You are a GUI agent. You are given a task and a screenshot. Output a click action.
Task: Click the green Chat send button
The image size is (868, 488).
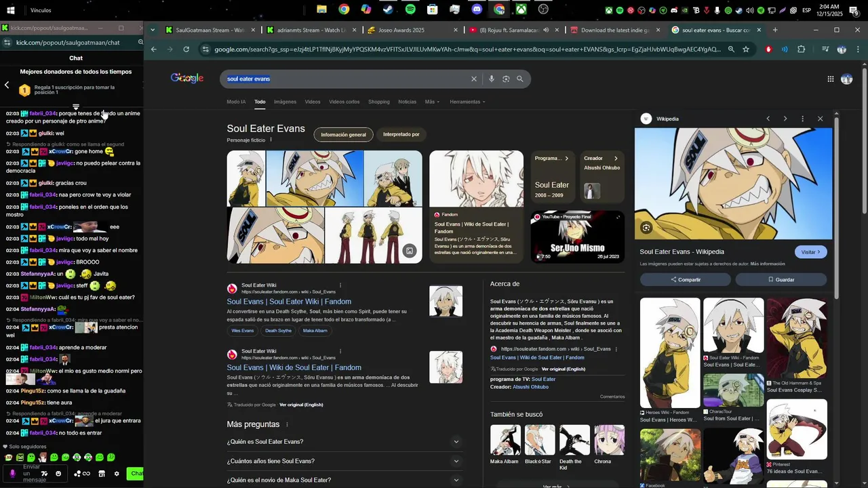[136, 474]
